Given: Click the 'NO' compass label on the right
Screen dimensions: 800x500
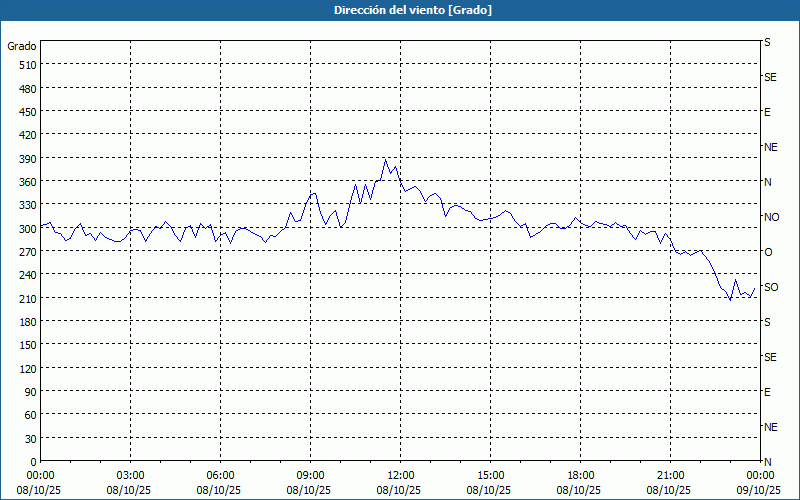Looking at the screenshot, I should (x=771, y=217).
